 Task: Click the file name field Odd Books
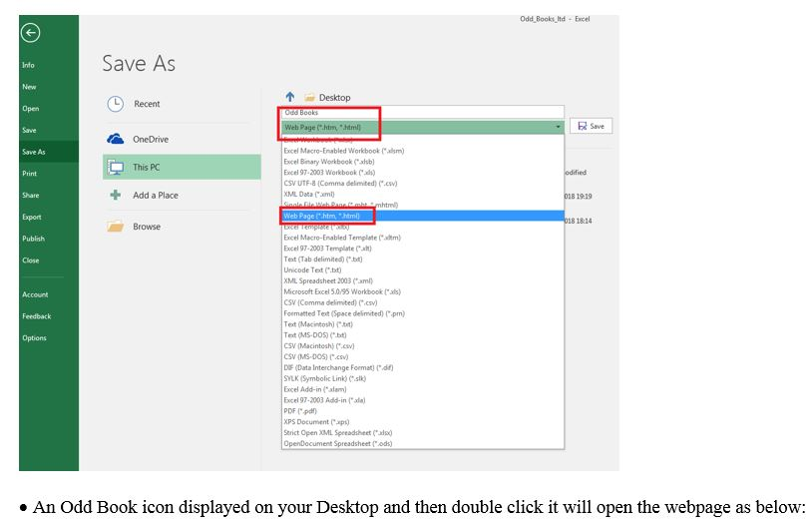coord(423,113)
